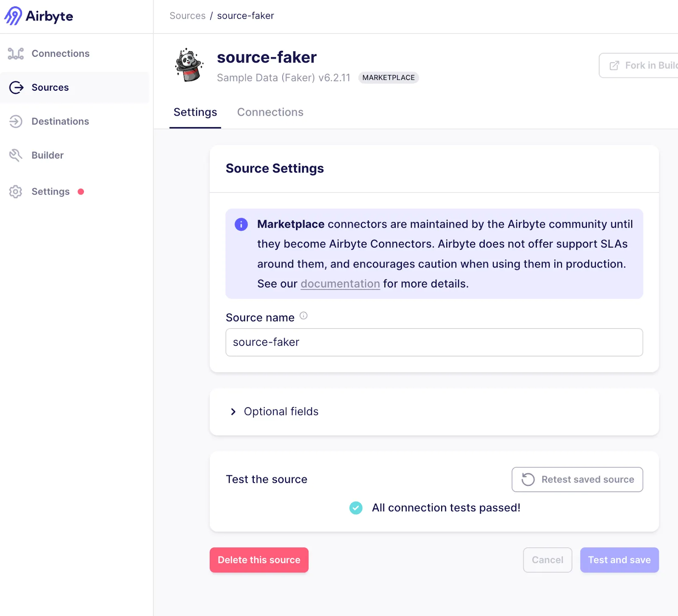Click the source-faker breadcrumb text
The width and height of the screenshot is (678, 616).
[x=246, y=16]
